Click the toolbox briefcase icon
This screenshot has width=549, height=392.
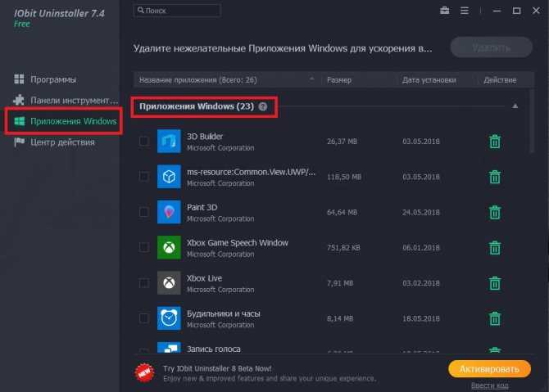click(x=445, y=11)
